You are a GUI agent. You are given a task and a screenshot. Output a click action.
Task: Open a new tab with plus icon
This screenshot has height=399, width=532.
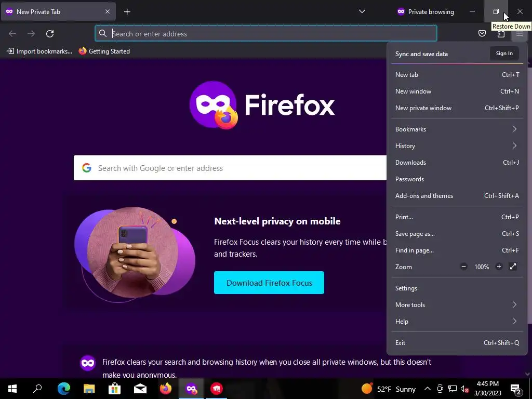coord(127,12)
